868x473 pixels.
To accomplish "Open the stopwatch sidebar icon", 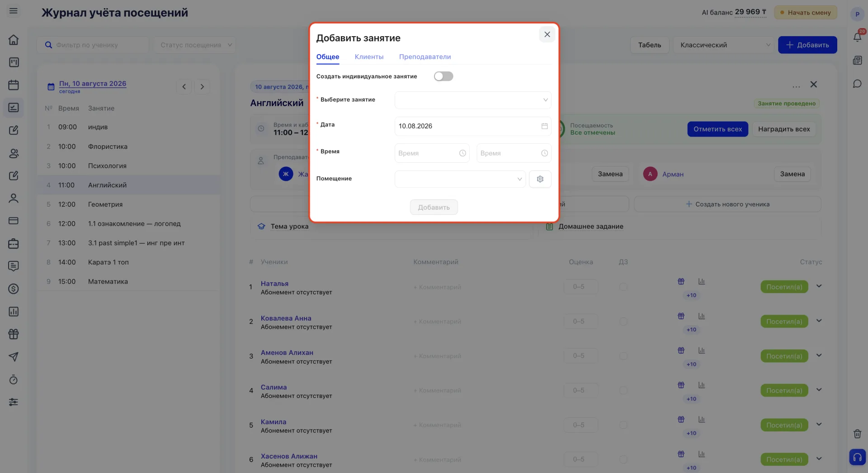I will coord(14,379).
